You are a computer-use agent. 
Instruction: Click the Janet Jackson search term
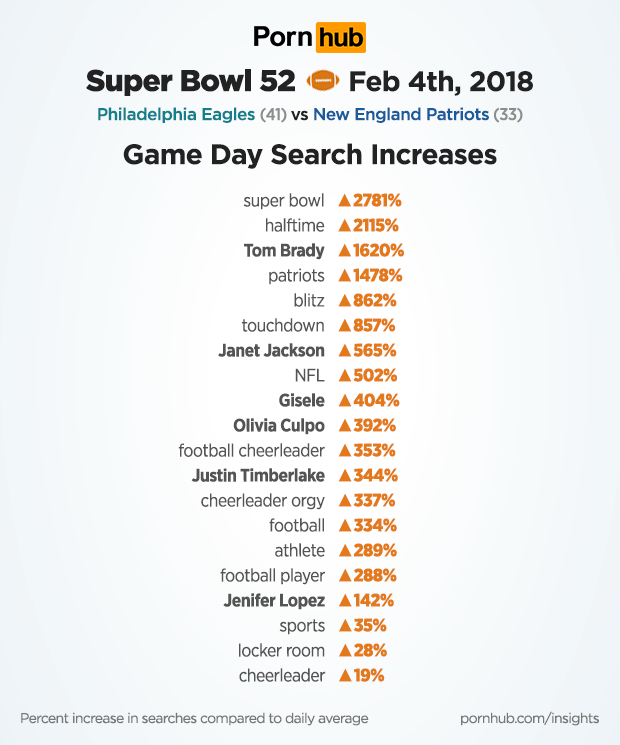(x=271, y=350)
